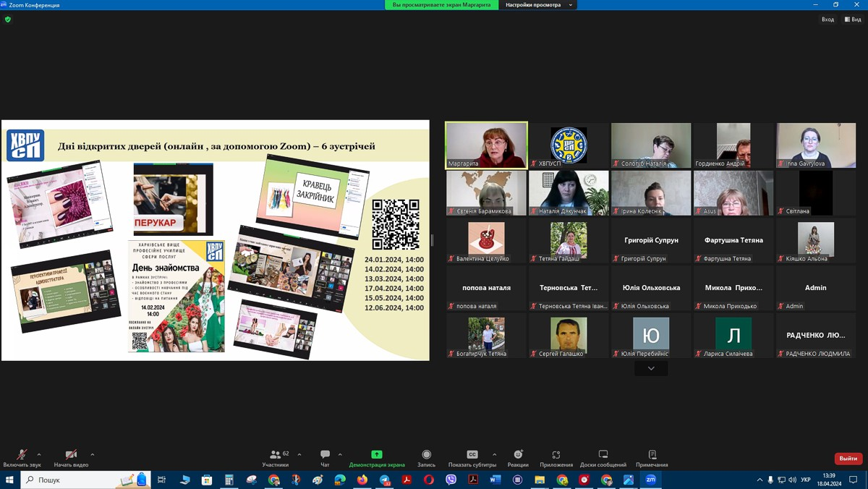This screenshot has height=489, width=868.
Task: Open Доски сообщений whiteboards
Action: pos(603,459)
